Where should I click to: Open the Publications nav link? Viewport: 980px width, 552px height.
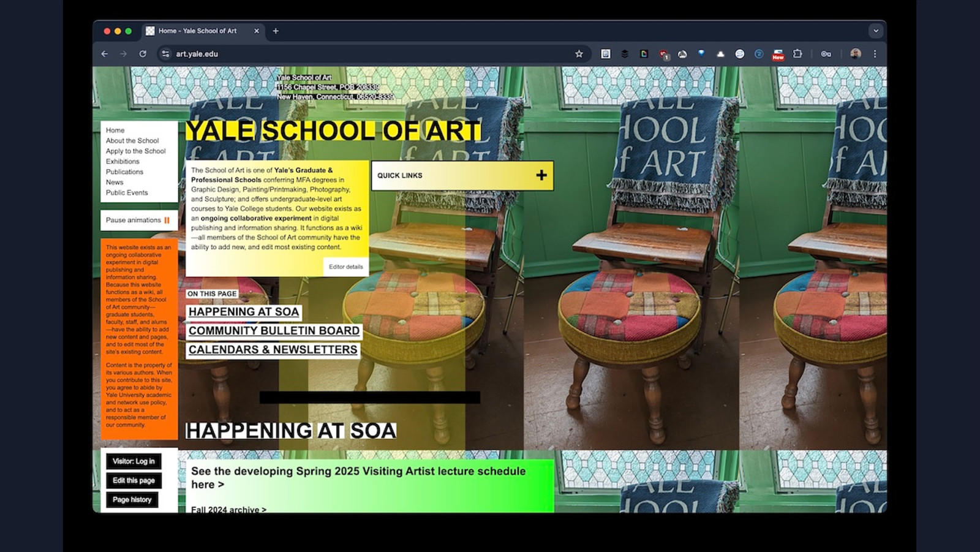click(124, 172)
